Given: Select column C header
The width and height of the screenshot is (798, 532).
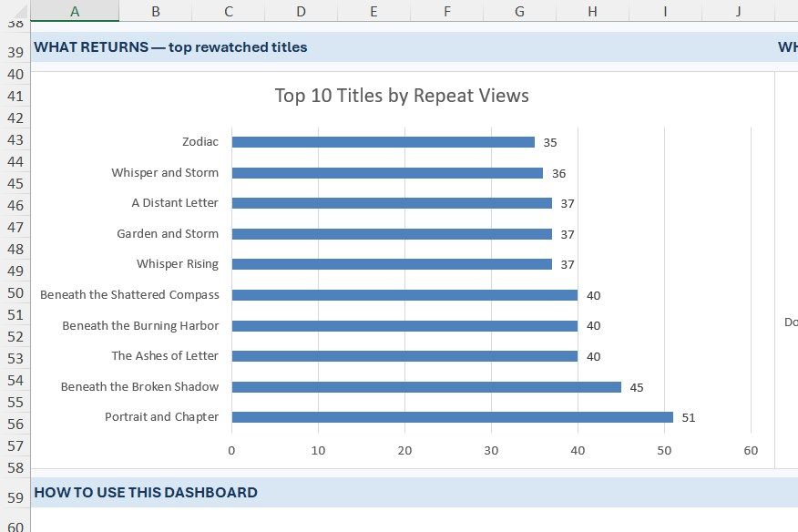Looking at the screenshot, I should 229,11.
